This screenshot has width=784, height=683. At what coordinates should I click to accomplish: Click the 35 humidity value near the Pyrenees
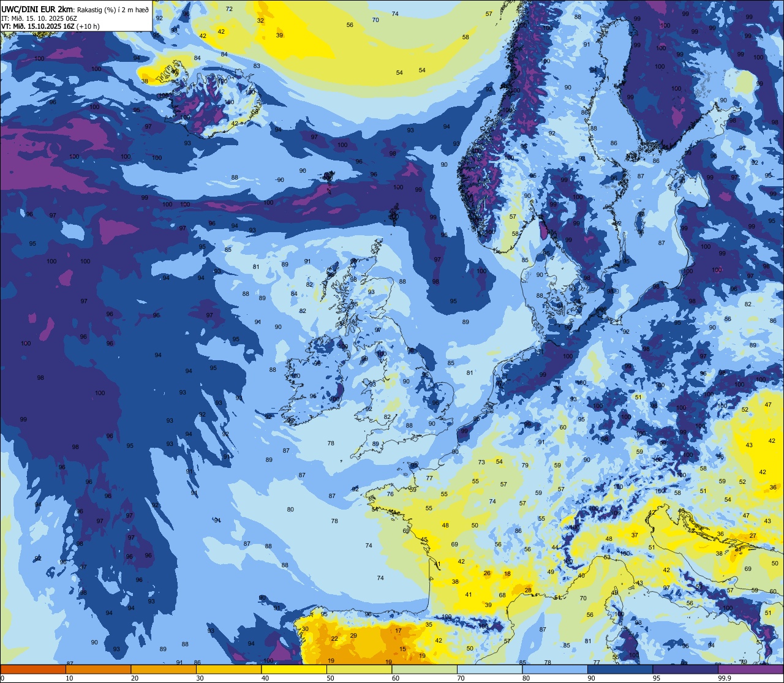[x=429, y=624]
